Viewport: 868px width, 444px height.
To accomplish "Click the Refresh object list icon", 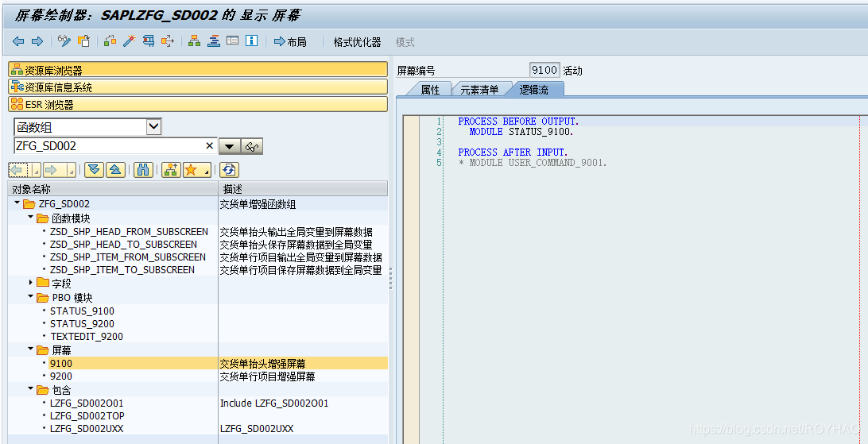I will pos(229,170).
